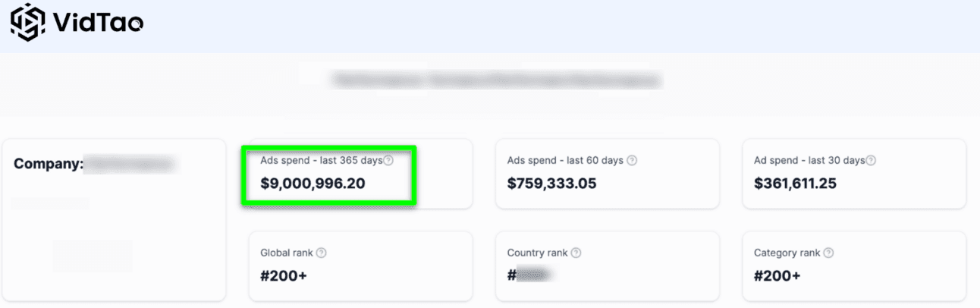Click the 'Ads spend - last 365 days' label
The width and height of the screenshot is (980, 308).
(x=322, y=160)
